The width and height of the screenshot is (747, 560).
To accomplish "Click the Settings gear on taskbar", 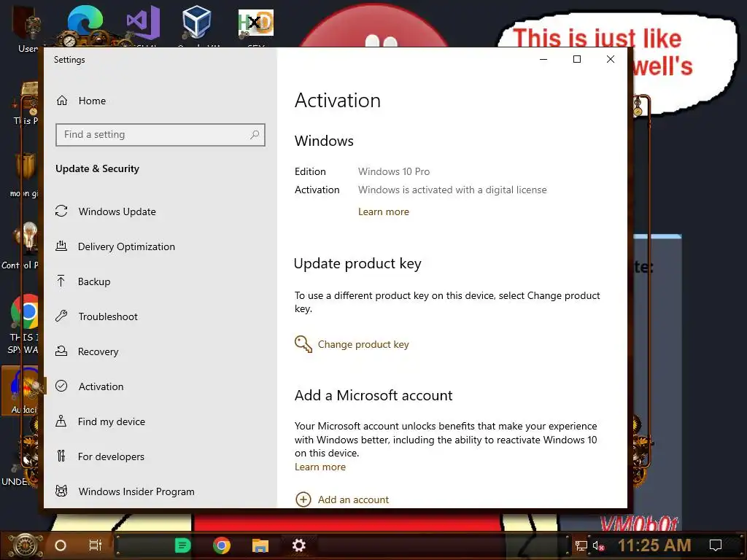I will click(x=298, y=545).
